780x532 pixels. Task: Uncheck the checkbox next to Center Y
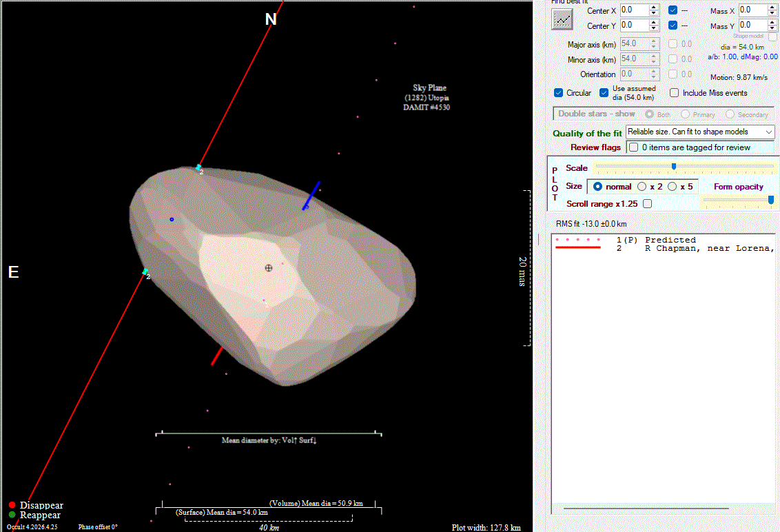[x=673, y=25]
